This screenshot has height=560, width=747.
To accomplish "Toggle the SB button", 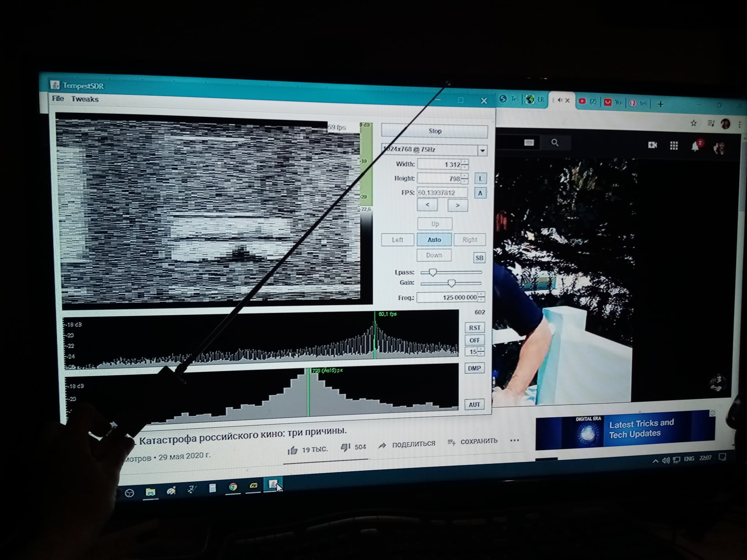I will click(x=479, y=258).
